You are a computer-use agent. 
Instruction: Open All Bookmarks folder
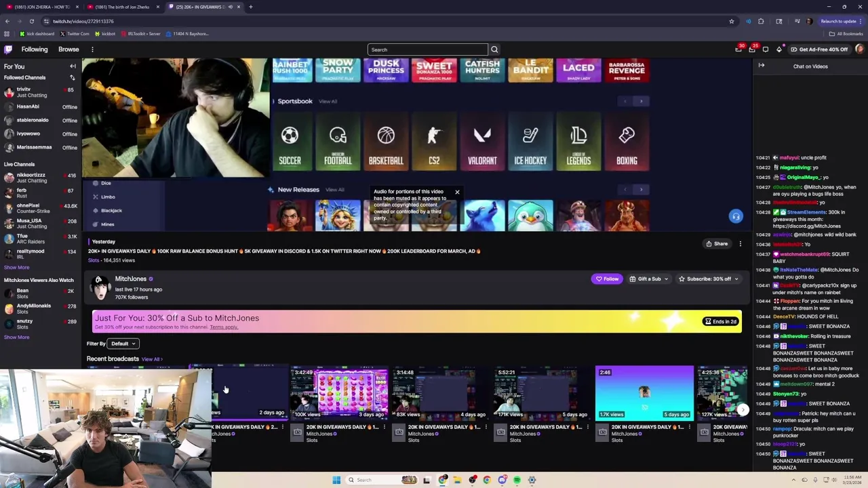(846, 33)
